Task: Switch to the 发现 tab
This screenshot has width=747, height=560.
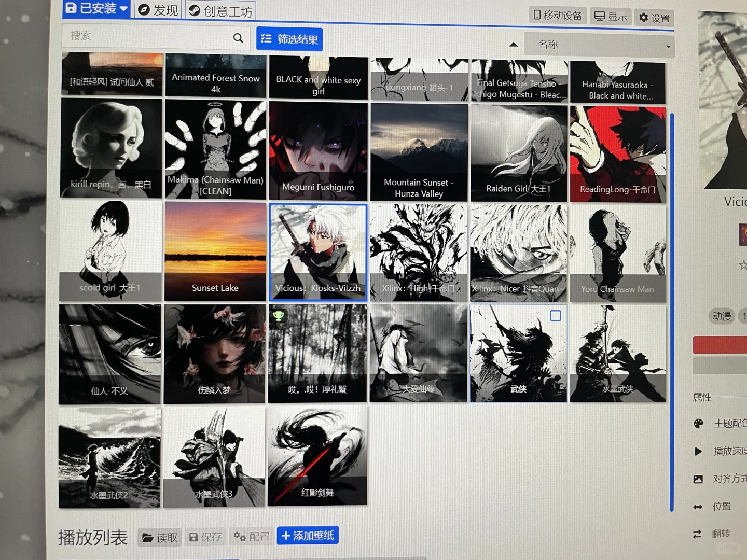Action: point(158,10)
